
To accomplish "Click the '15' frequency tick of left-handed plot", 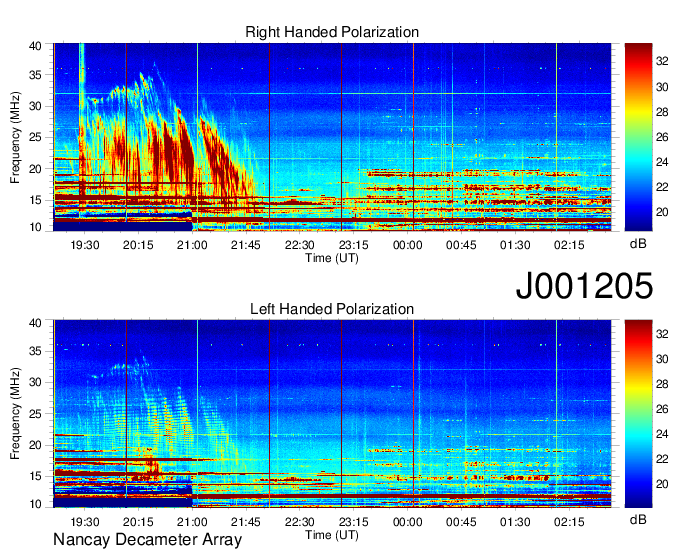I will (35, 476).
